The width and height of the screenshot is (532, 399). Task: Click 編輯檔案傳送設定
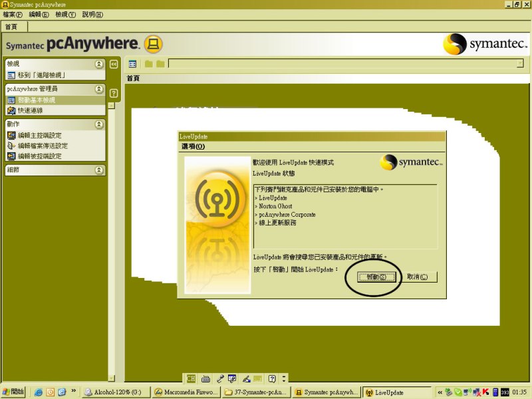pos(43,146)
